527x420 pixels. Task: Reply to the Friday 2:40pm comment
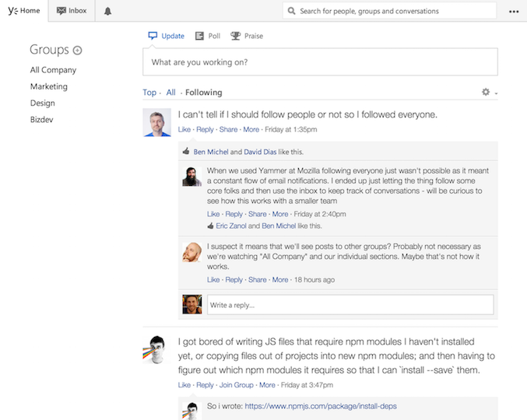234,214
